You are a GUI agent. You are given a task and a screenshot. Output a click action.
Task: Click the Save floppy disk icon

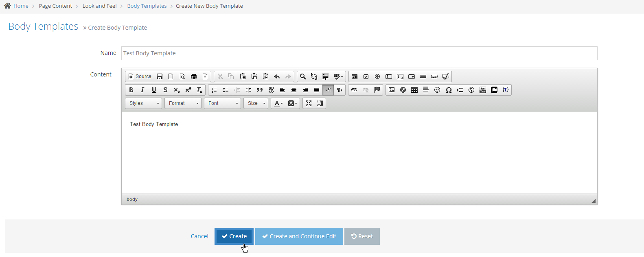coord(160,76)
